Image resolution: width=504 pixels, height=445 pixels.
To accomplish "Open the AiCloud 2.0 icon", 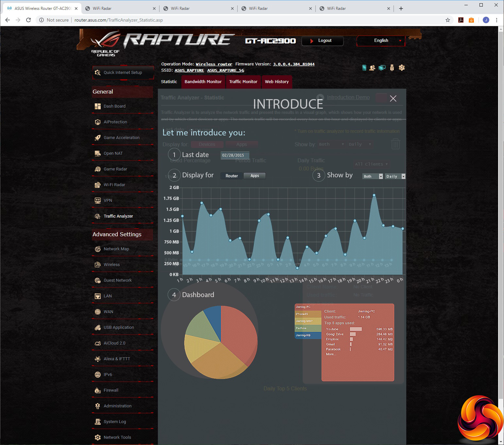I will click(97, 343).
